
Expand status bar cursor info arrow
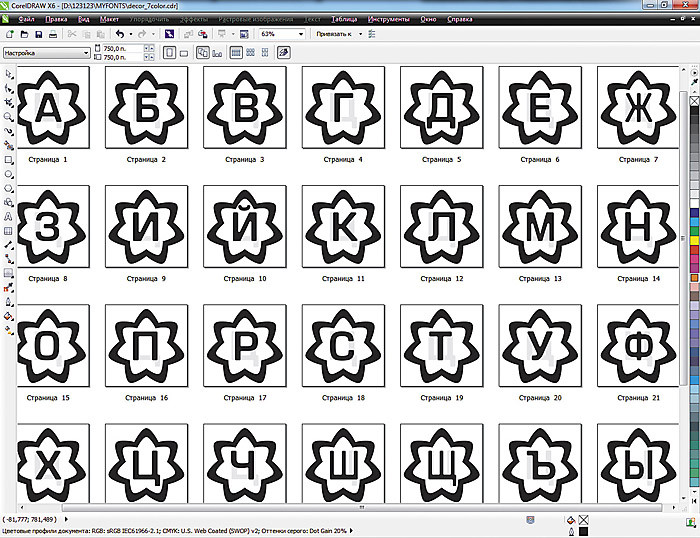point(67,519)
